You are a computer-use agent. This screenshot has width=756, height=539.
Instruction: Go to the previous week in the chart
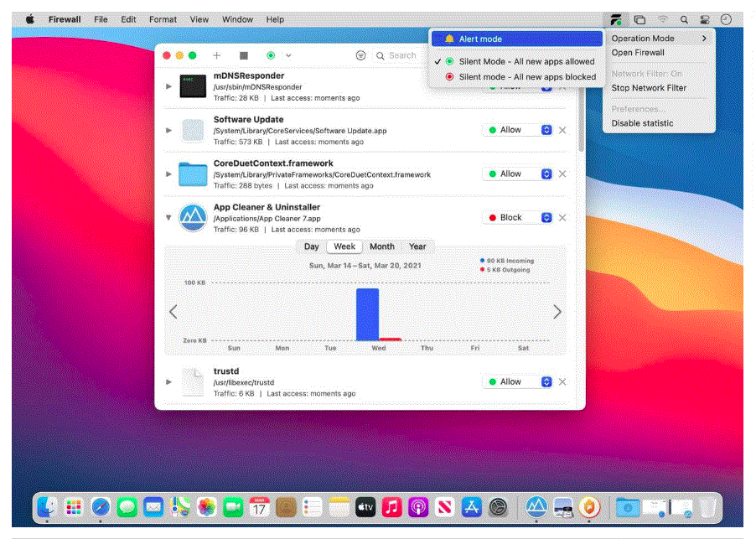click(173, 312)
